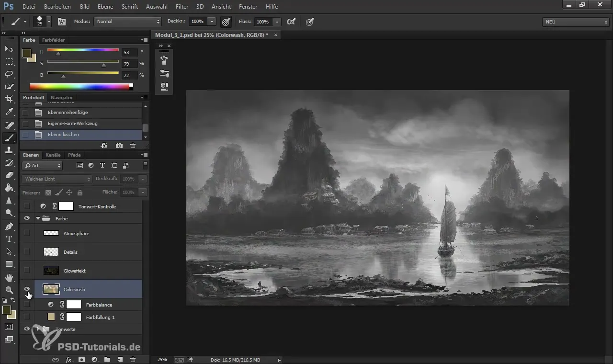Select the Zoom tool
613x364 pixels.
click(9, 290)
